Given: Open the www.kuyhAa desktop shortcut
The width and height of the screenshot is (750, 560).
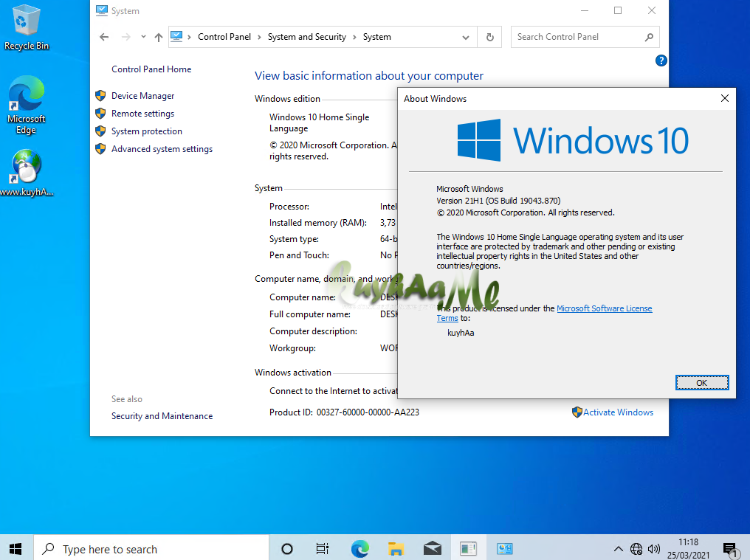Looking at the screenshot, I should 26,173.
